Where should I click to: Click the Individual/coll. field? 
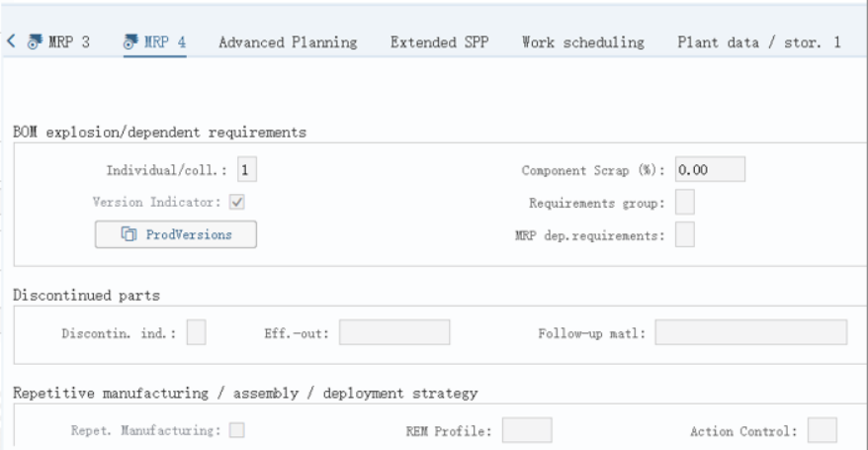(x=247, y=169)
